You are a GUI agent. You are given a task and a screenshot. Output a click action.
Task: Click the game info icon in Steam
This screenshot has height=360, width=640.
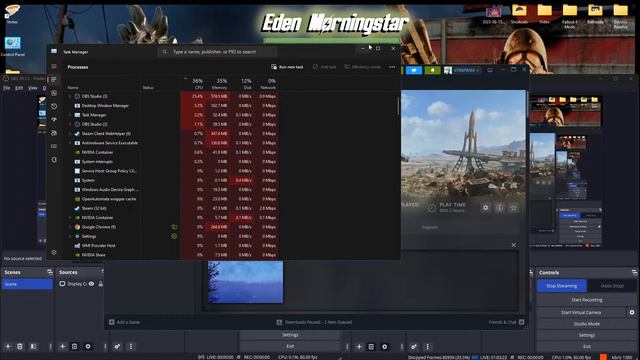(x=500, y=208)
